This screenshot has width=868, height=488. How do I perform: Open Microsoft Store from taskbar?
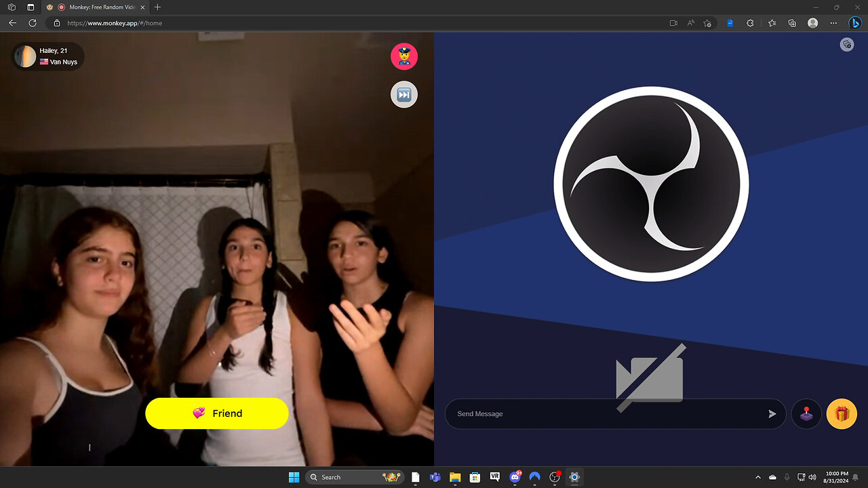pos(475,477)
